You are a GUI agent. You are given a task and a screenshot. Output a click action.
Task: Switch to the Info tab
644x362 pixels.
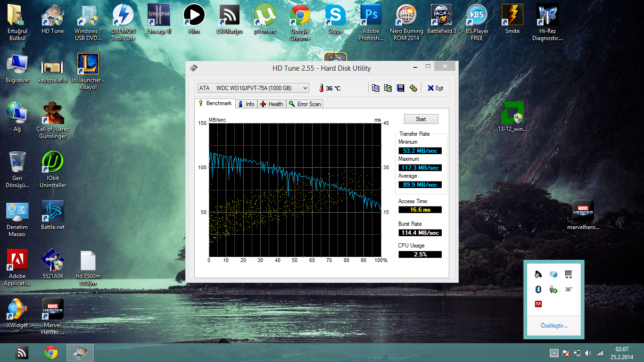(x=246, y=104)
